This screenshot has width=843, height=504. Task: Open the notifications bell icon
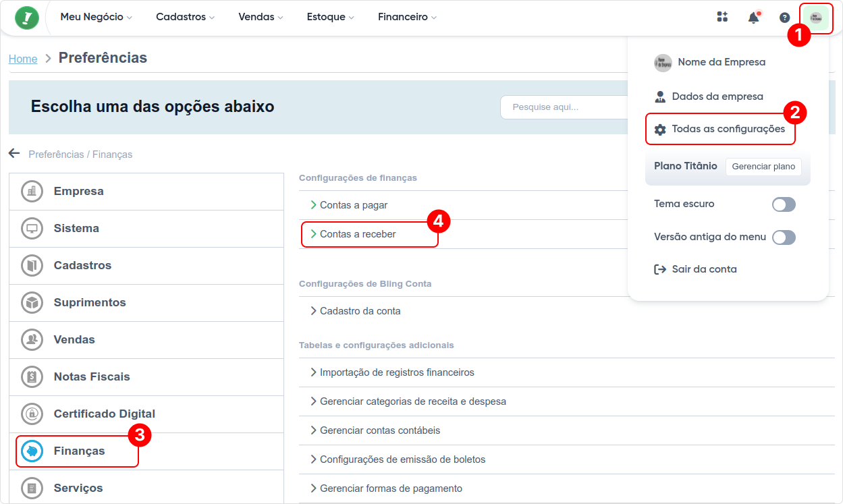click(754, 18)
